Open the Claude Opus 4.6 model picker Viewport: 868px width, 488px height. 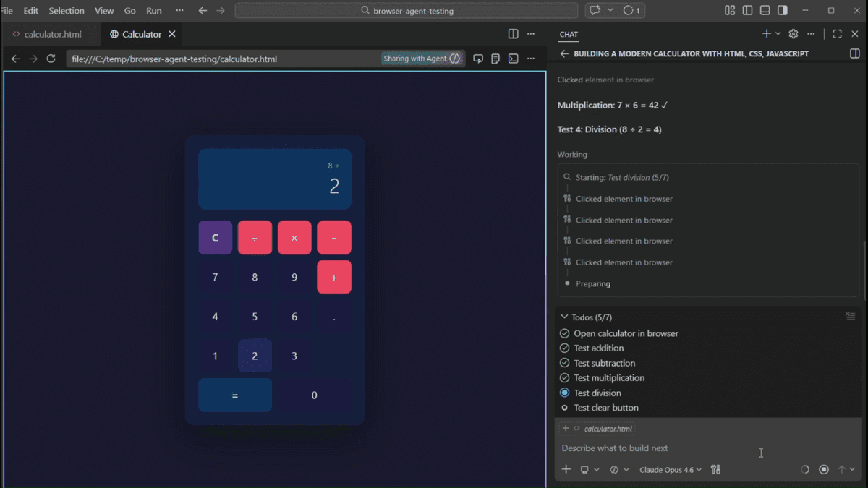pyautogui.click(x=671, y=470)
